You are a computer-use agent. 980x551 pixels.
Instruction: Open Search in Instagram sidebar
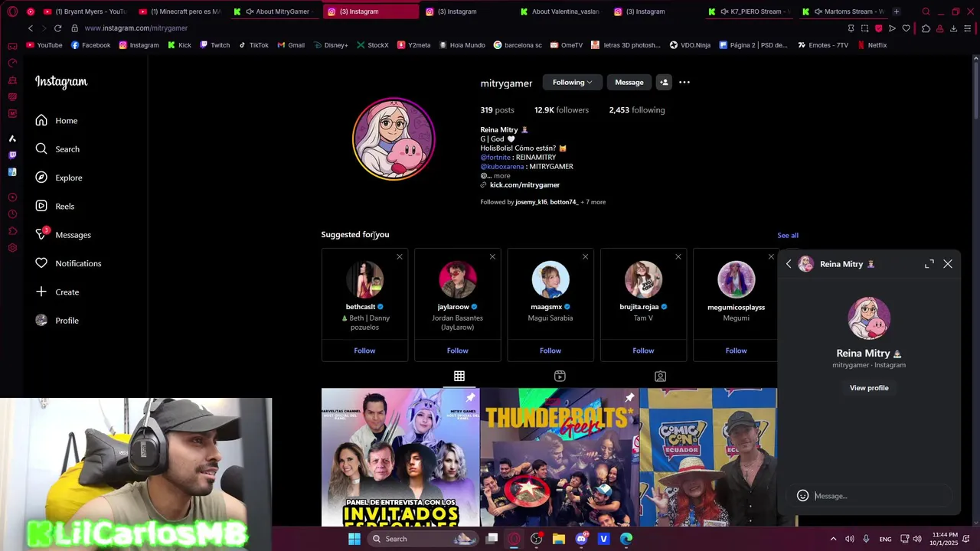(x=57, y=149)
